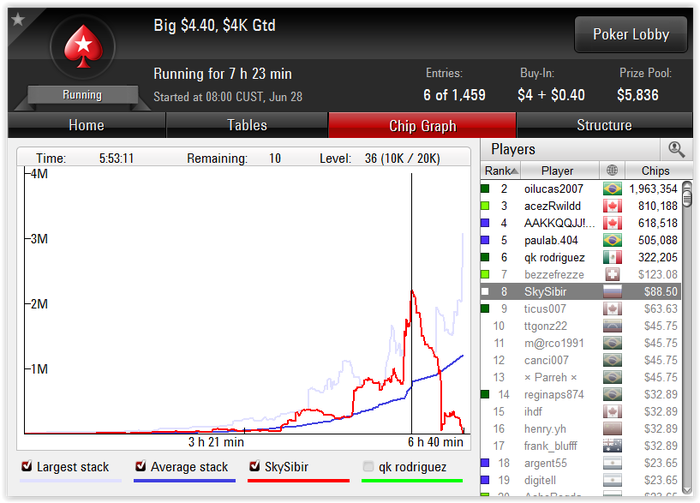Uncheck the Average stack checkbox

141,466
